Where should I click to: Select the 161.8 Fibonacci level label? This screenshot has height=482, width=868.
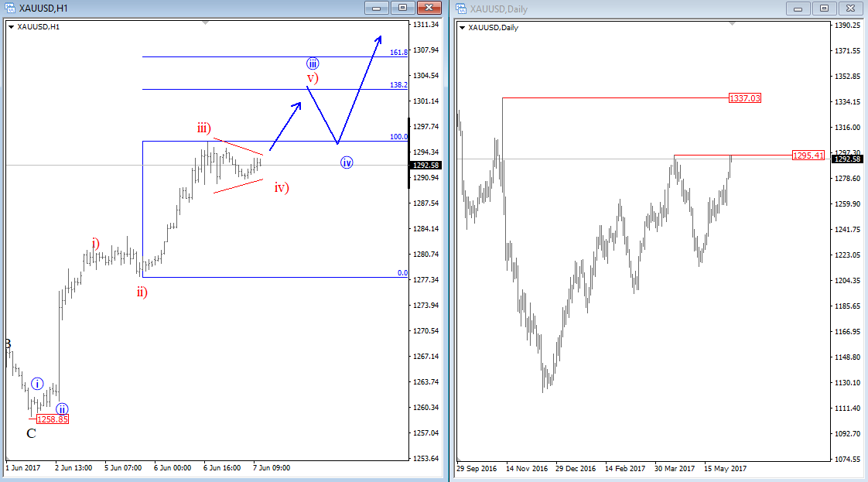coord(398,53)
